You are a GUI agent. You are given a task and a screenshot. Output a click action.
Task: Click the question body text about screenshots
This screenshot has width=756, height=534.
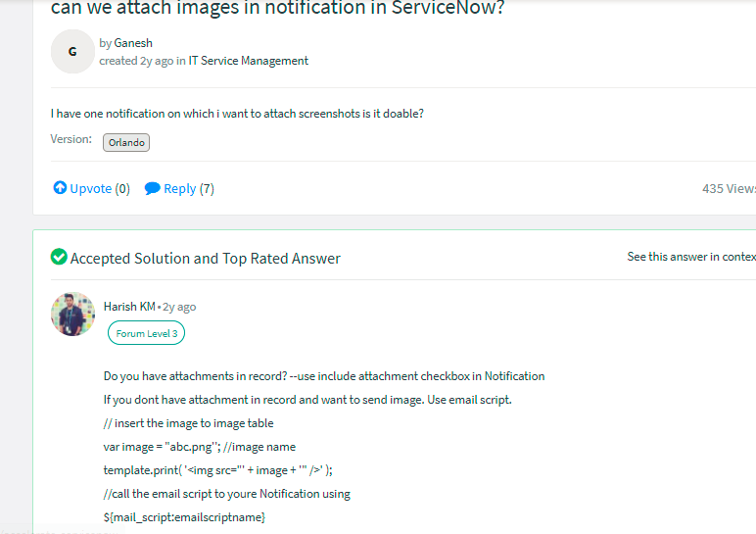pyautogui.click(x=237, y=114)
